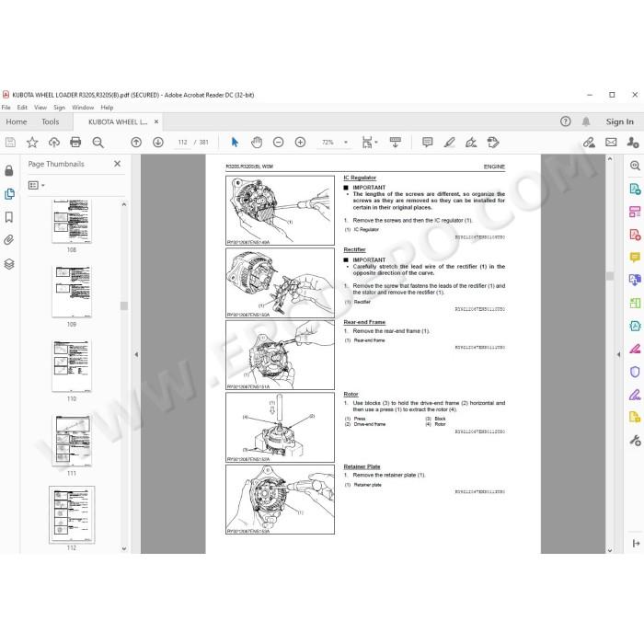Open the Edit menu
644x644 pixels.
22,108
